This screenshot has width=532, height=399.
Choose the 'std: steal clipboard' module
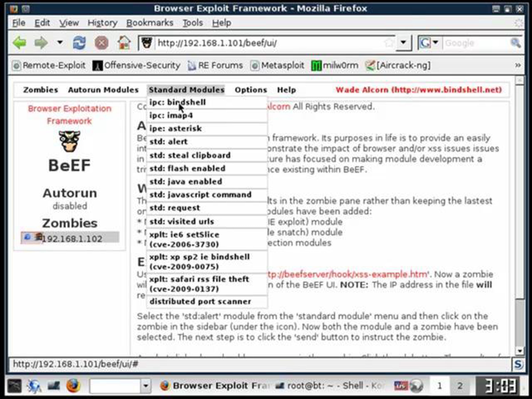click(x=207, y=155)
